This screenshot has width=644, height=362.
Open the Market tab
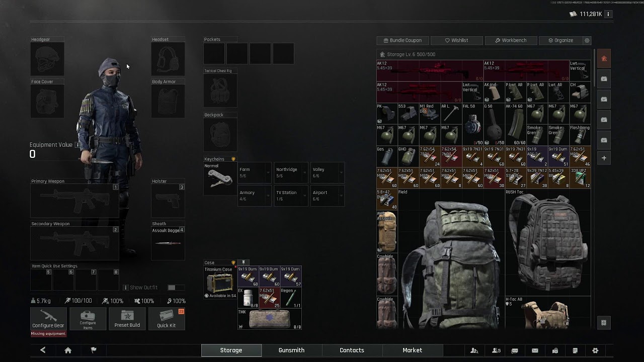coord(413,350)
